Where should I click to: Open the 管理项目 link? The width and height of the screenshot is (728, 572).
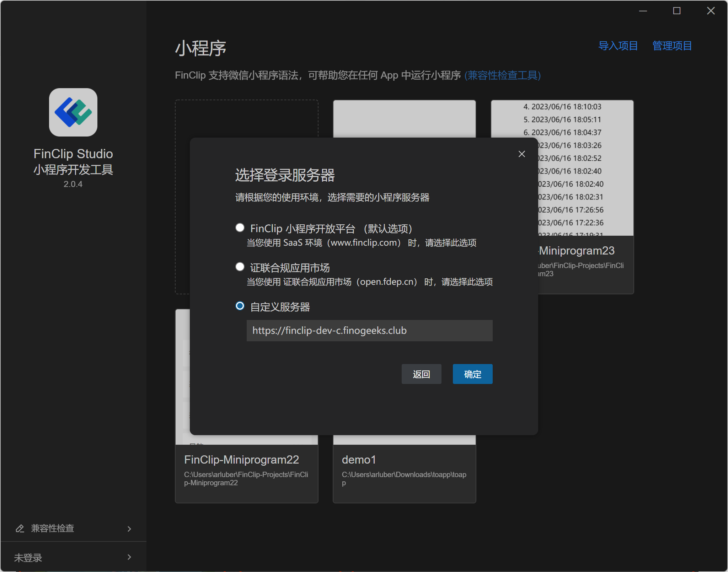click(672, 46)
